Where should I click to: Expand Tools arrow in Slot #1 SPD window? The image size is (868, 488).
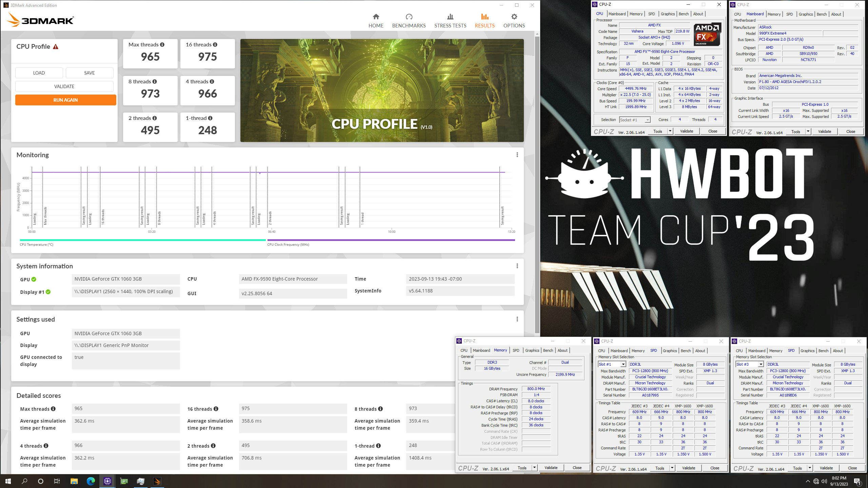pyautogui.click(x=672, y=468)
